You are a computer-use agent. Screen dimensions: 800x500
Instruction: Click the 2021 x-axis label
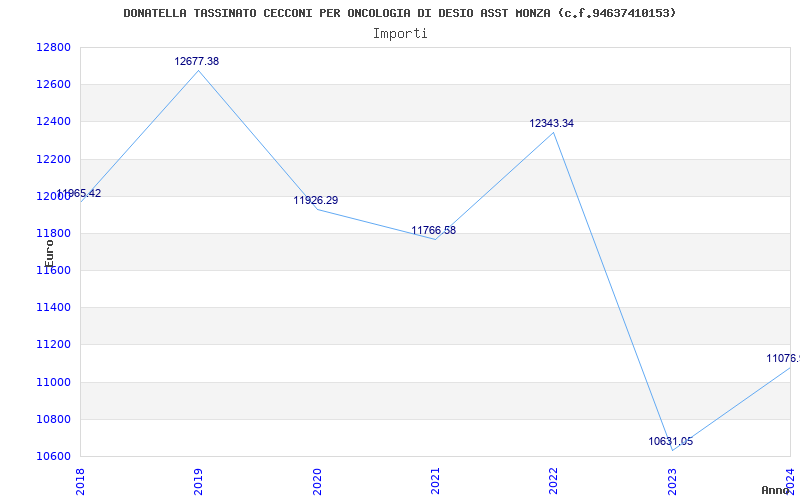[435, 482]
